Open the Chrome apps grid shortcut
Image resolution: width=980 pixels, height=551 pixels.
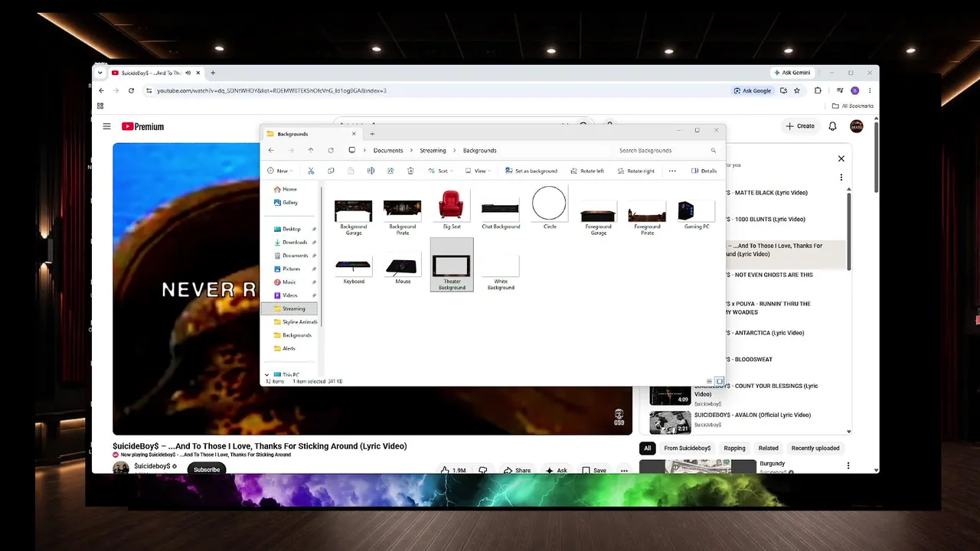click(x=100, y=106)
